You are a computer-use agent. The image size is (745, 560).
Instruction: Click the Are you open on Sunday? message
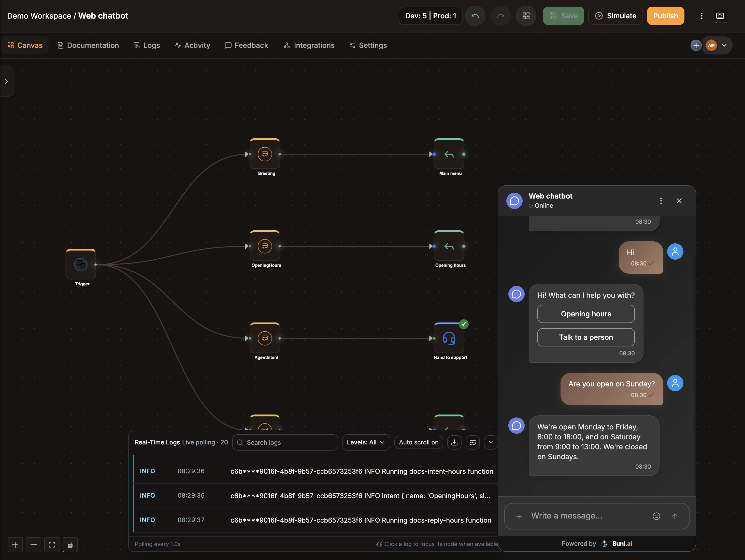pyautogui.click(x=612, y=389)
